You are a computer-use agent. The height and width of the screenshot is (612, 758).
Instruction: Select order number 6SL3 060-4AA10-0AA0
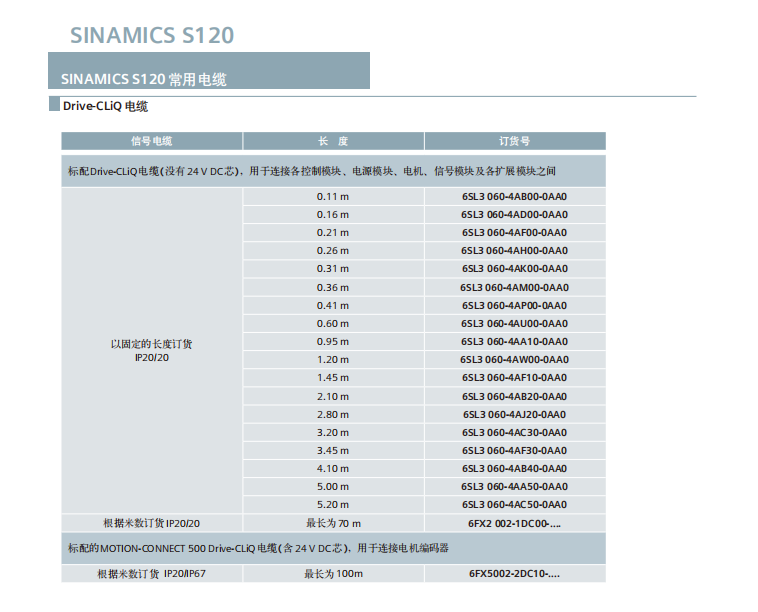515,342
